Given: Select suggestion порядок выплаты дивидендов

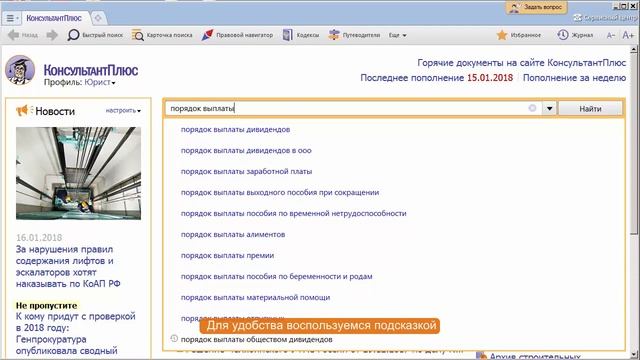Looking at the screenshot, I should 235,129.
